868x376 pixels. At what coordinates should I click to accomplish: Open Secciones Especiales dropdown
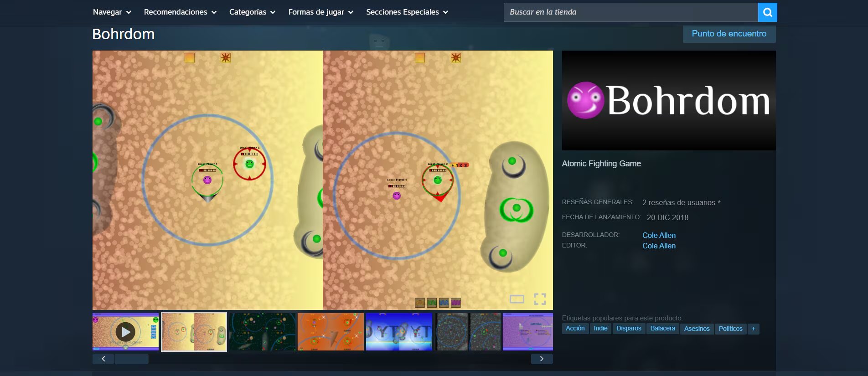[407, 12]
